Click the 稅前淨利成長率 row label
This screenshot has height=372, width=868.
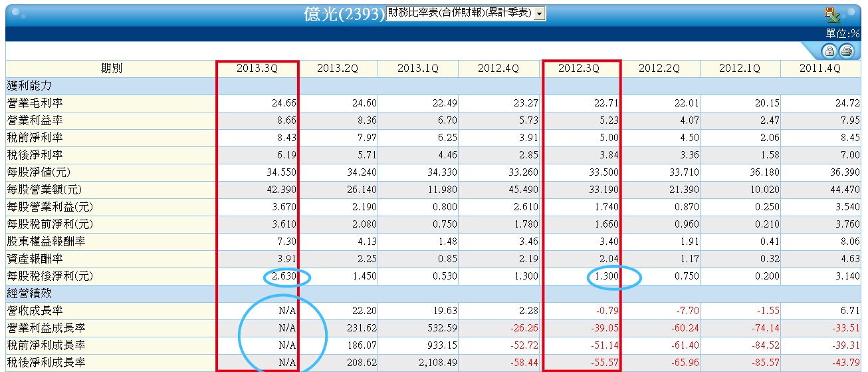click(46, 345)
